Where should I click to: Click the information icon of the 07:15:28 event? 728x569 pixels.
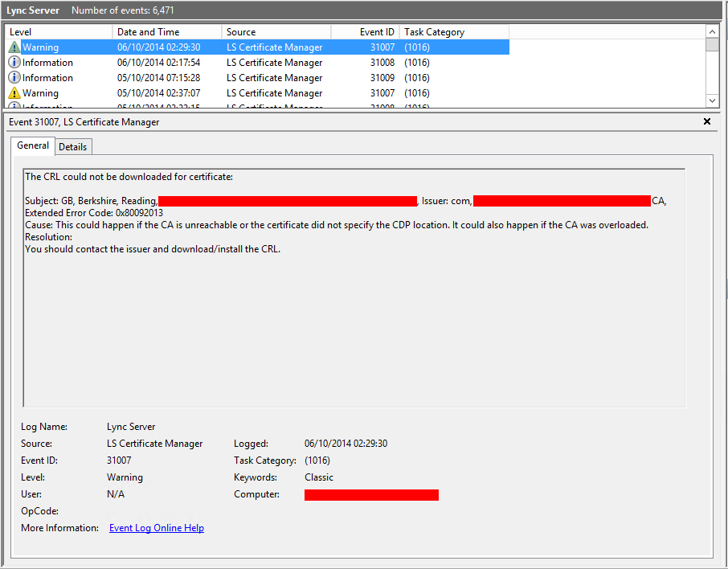14,78
